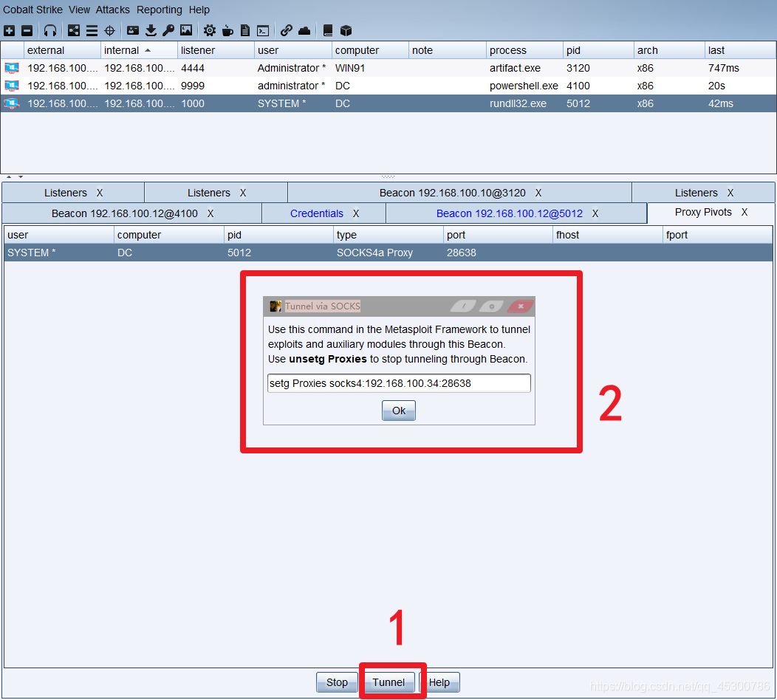This screenshot has height=700, width=777.
Task: Close the Proxy Pivots tab with X
Action: tap(745, 212)
